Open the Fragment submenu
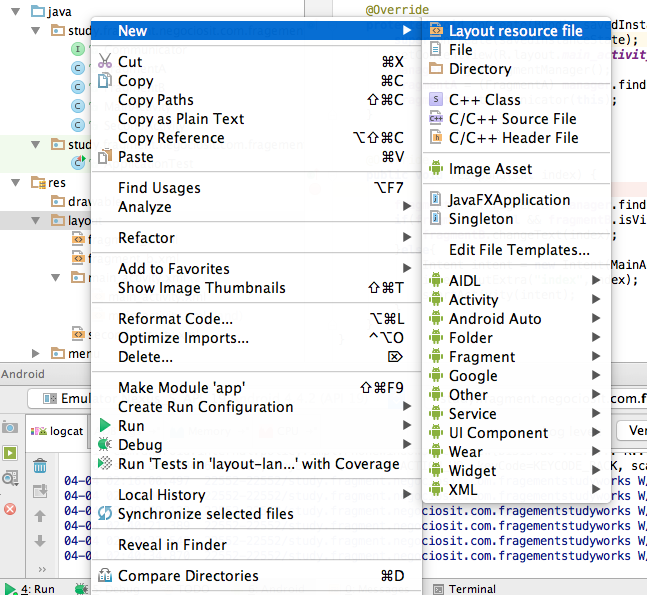This screenshot has width=647, height=595. pos(482,357)
